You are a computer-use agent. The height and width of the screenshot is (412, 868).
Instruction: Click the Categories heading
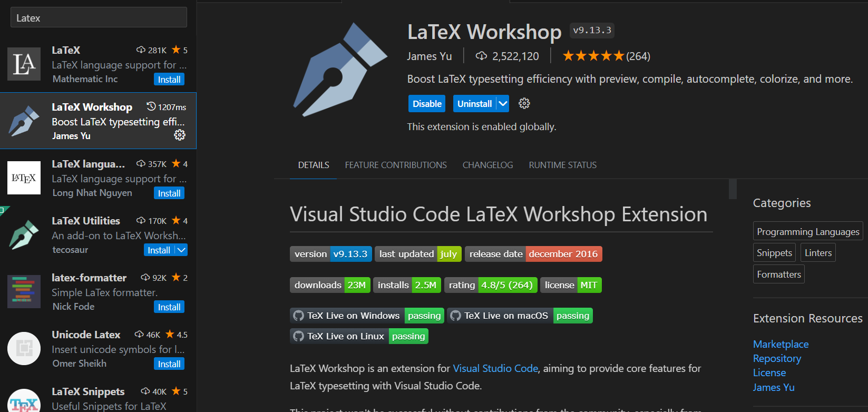click(x=782, y=203)
